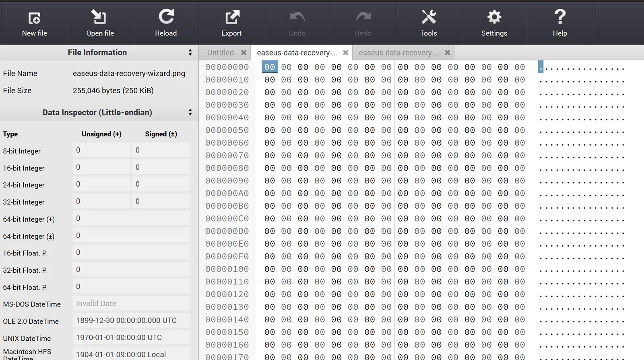Viewport: 644px width, 360px height.
Task: Click the highlighted first ASCII dot character
Action: pyautogui.click(x=541, y=67)
